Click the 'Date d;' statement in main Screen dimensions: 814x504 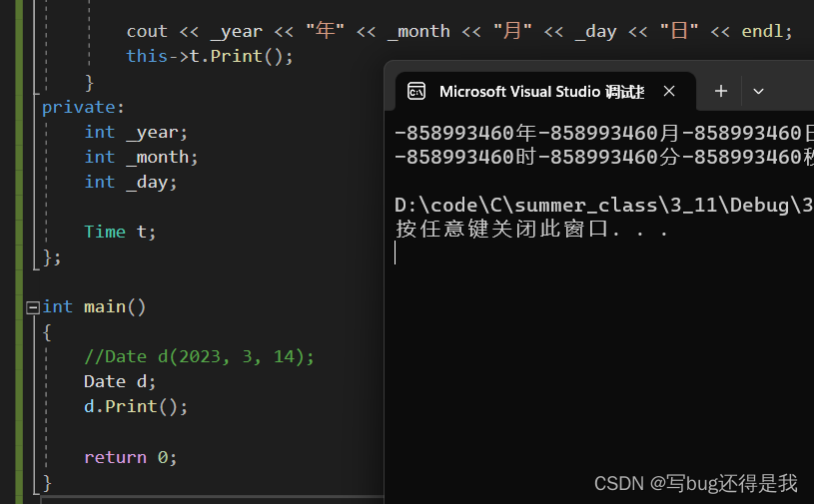pos(120,381)
